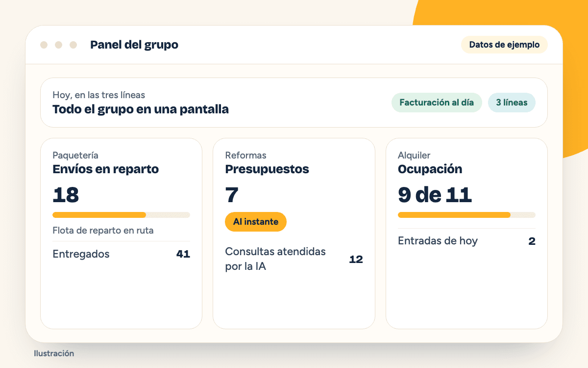Click the 'Ilustración' caption
588x368 pixels.
(x=54, y=353)
